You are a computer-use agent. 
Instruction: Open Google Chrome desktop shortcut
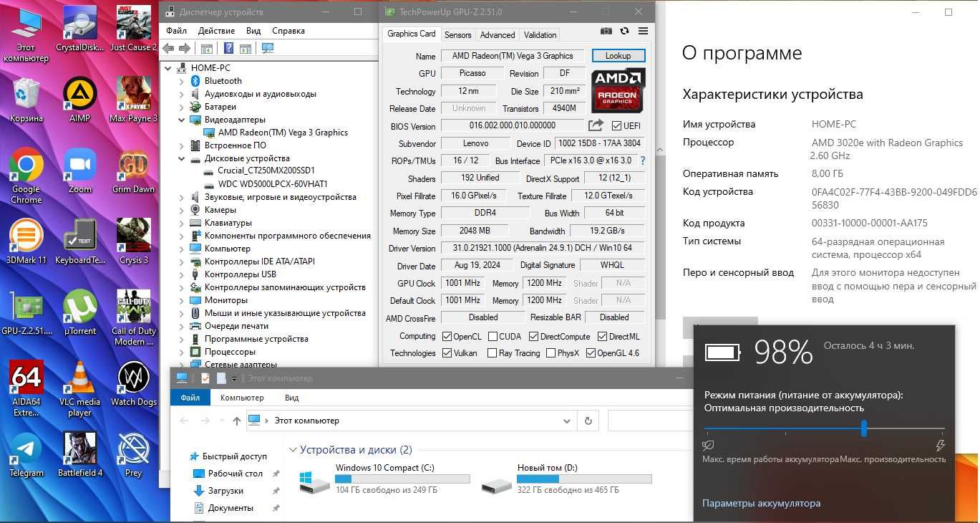[26, 176]
